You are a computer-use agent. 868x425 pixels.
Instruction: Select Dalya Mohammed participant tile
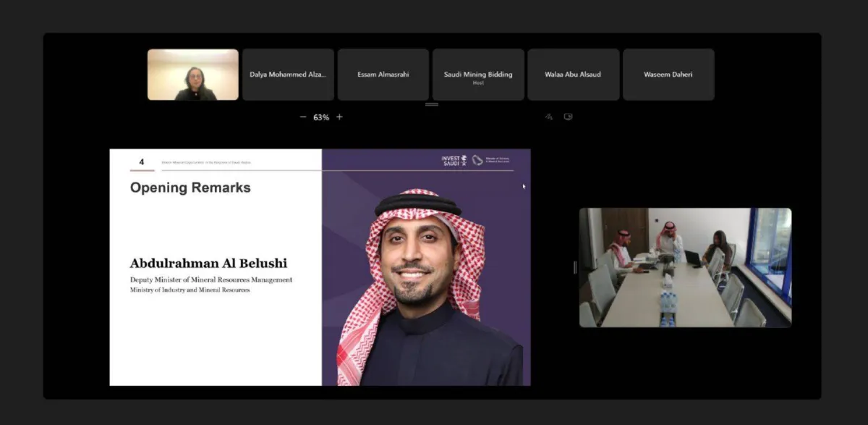[x=288, y=75]
